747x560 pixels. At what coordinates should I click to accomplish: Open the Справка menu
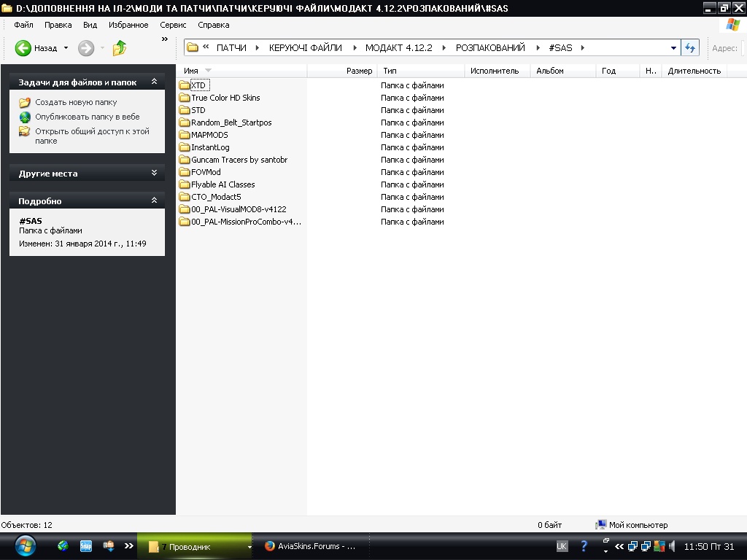click(214, 25)
